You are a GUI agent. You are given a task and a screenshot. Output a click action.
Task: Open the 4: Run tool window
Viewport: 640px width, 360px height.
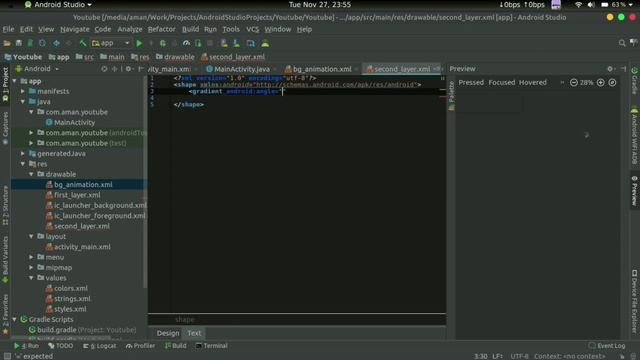tap(27, 346)
